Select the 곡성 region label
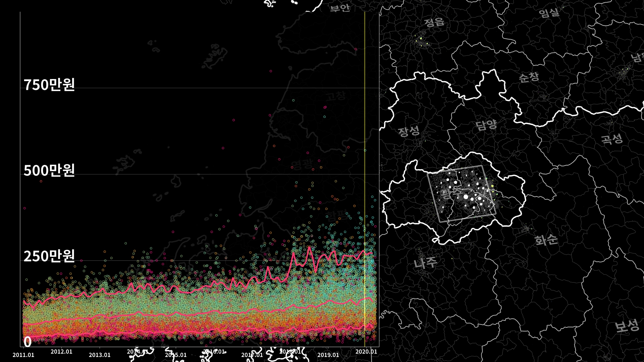 (x=611, y=138)
